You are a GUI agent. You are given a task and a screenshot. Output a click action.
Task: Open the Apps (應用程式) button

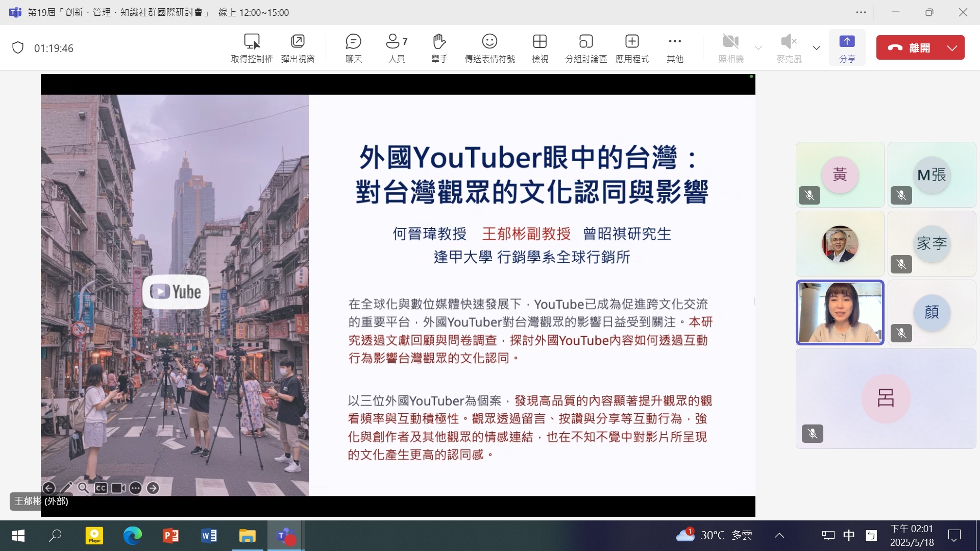(x=632, y=48)
